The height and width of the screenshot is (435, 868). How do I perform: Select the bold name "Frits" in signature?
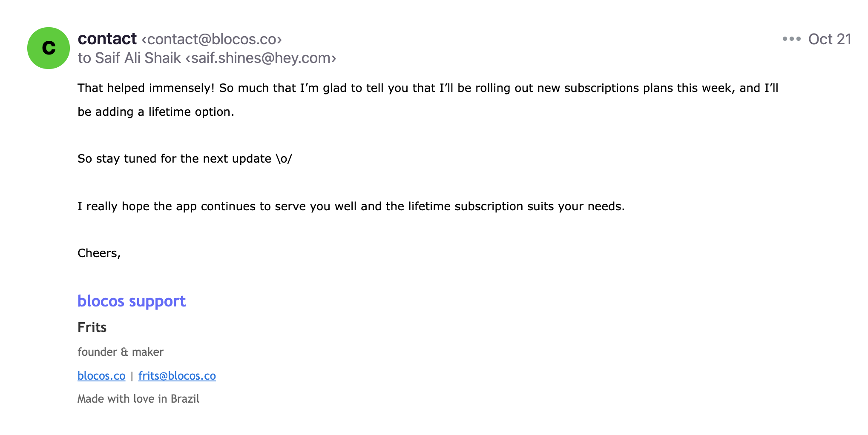(92, 327)
